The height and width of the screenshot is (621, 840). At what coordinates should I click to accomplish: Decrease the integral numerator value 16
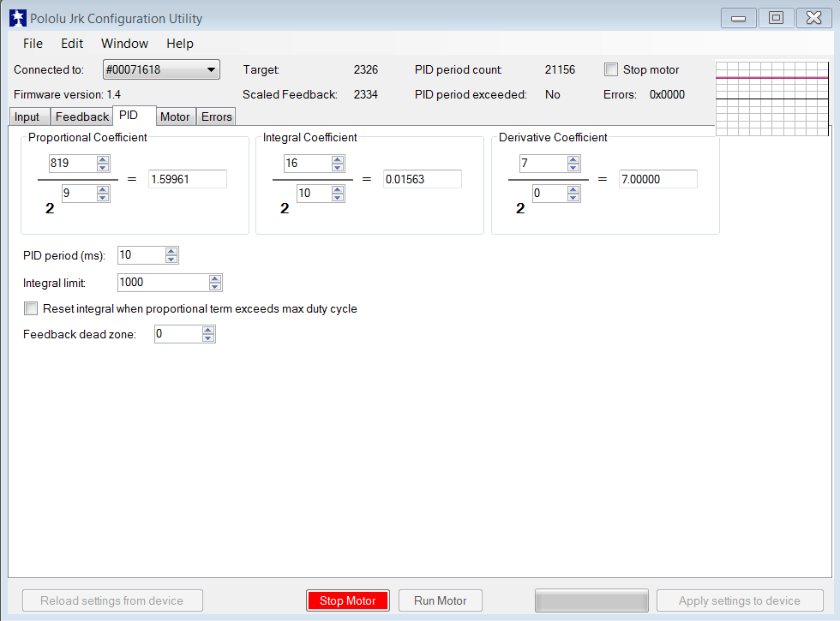pos(338,167)
